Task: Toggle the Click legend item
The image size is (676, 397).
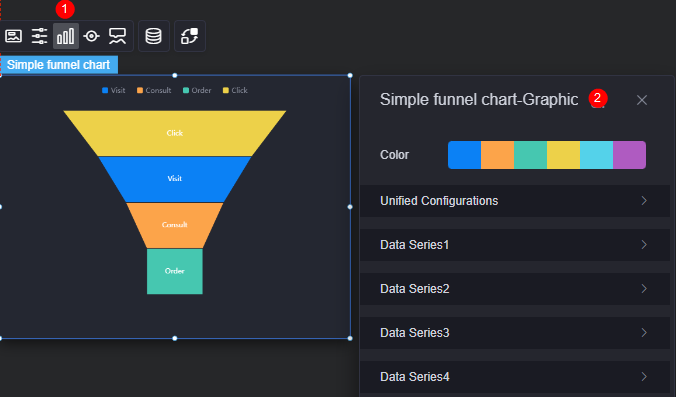Action: (235, 91)
